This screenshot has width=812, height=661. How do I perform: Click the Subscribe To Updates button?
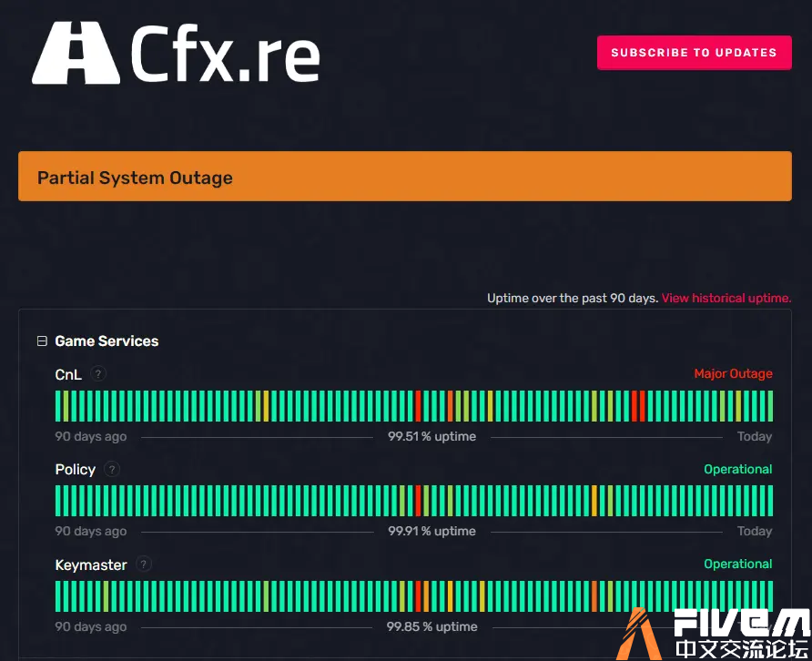[694, 52]
